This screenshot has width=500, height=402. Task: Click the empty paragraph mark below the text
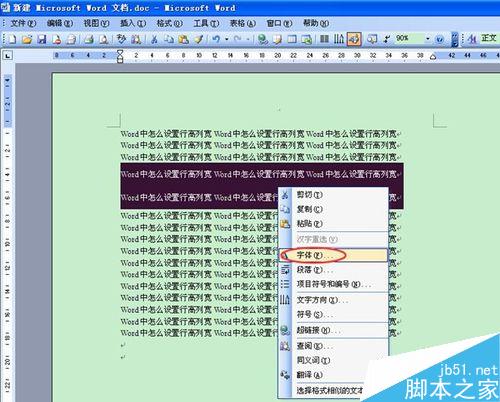coord(123,345)
